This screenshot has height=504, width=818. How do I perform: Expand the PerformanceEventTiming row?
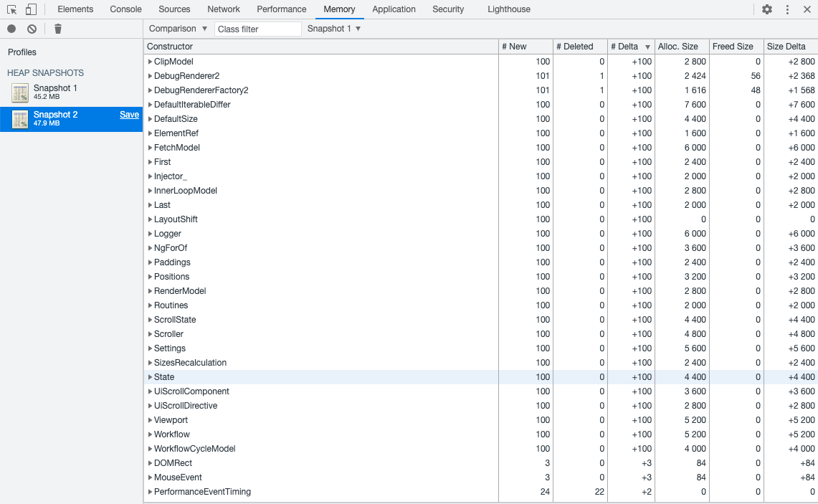pos(151,492)
